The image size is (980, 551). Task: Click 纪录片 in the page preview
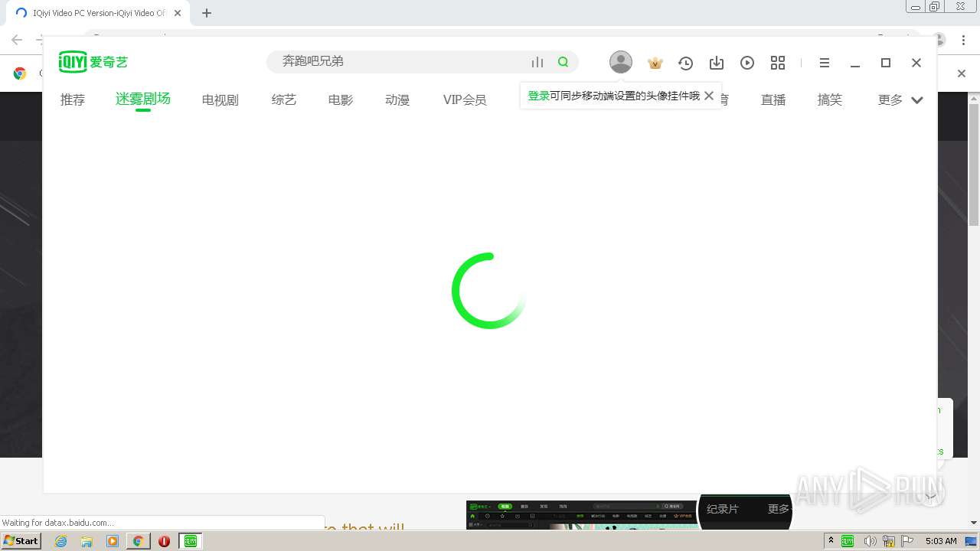coord(723,509)
